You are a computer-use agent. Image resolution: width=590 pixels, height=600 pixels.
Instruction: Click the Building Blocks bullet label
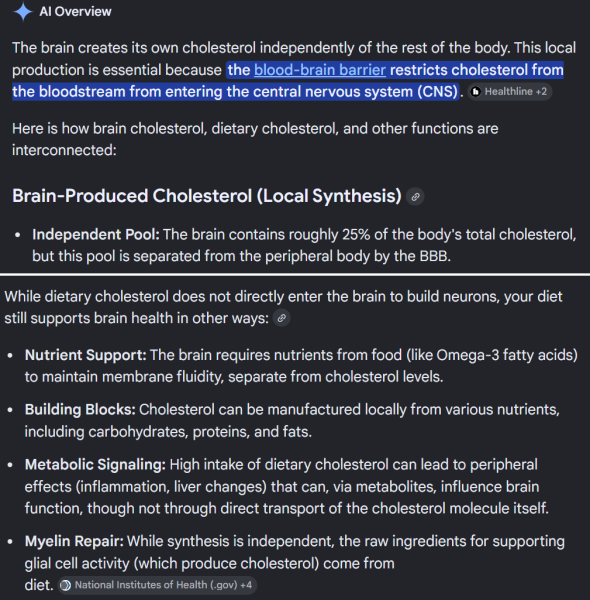(80, 410)
